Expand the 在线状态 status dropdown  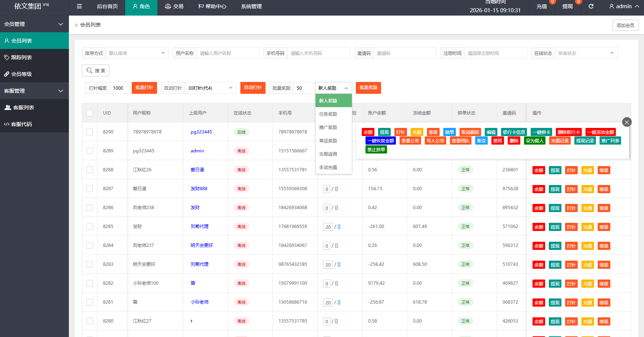click(x=586, y=53)
